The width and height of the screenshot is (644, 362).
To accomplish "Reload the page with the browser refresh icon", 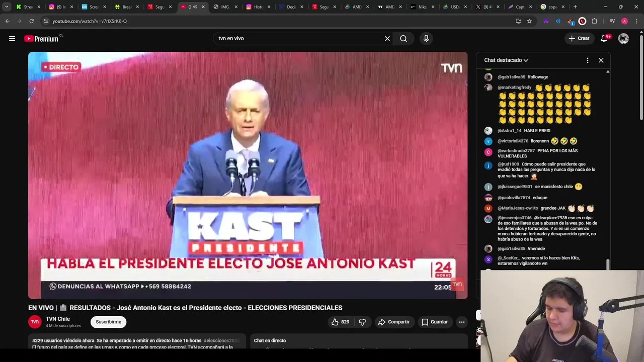I will [x=31, y=21].
